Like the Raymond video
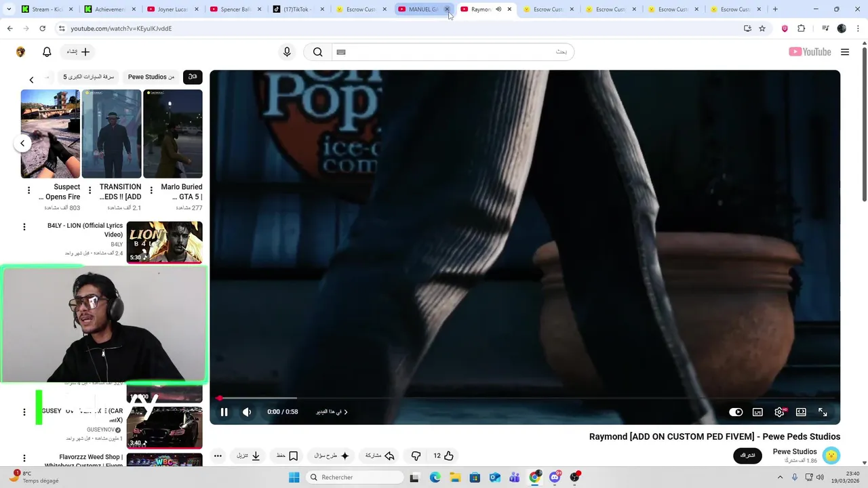The width and height of the screenshot is (868, 488). click(443, 456)
